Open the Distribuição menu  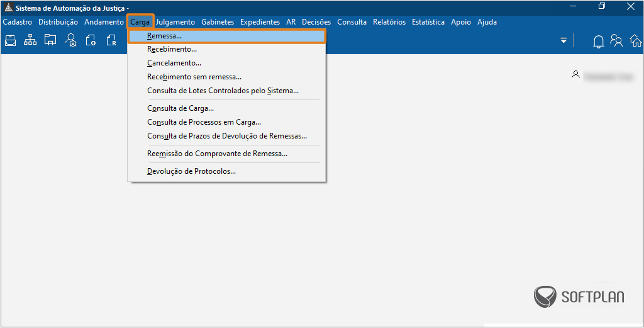[x=58, y=22]
